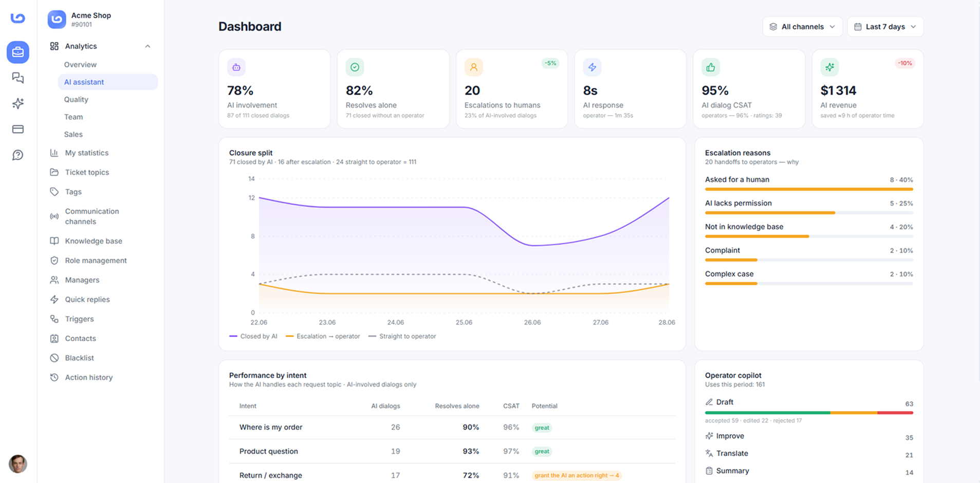Image resolution: width=980 pixels, height=483 pixels.
Task: Click the AI revenue sparkle icon
Action: point(829,67)
